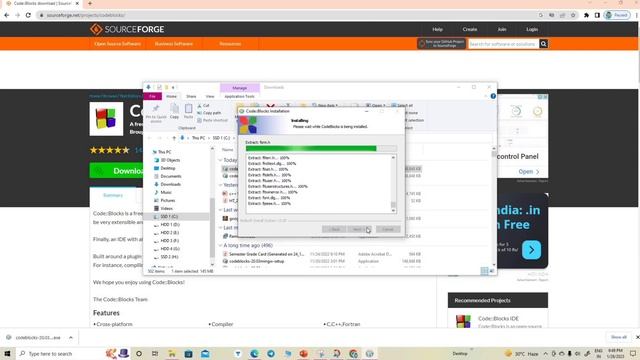Switch Explorer to details view toggle
Viewport: 640px width, 360px height.
(484, 271)
